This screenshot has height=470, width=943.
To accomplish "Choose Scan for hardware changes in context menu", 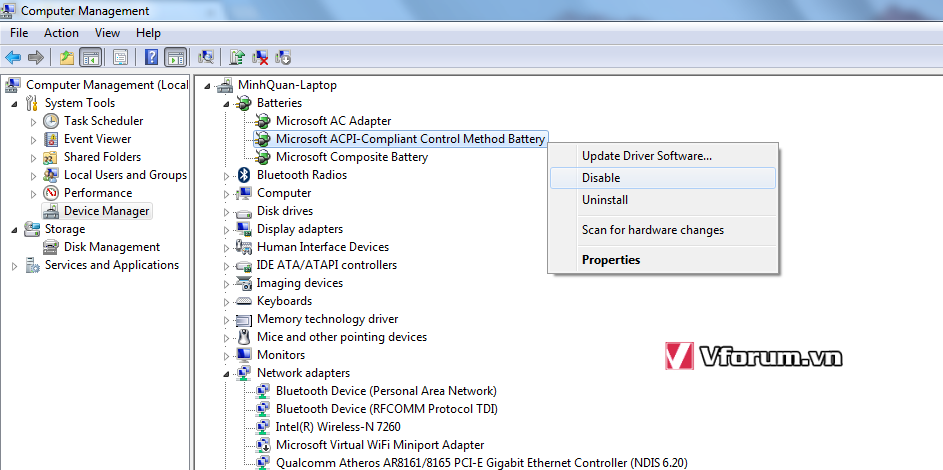I will [x=663, y=230].
